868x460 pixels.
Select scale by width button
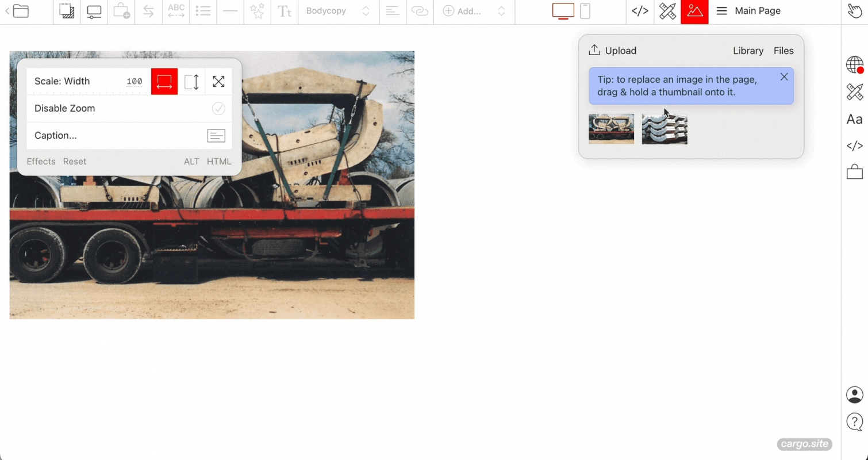pos(164,81)
